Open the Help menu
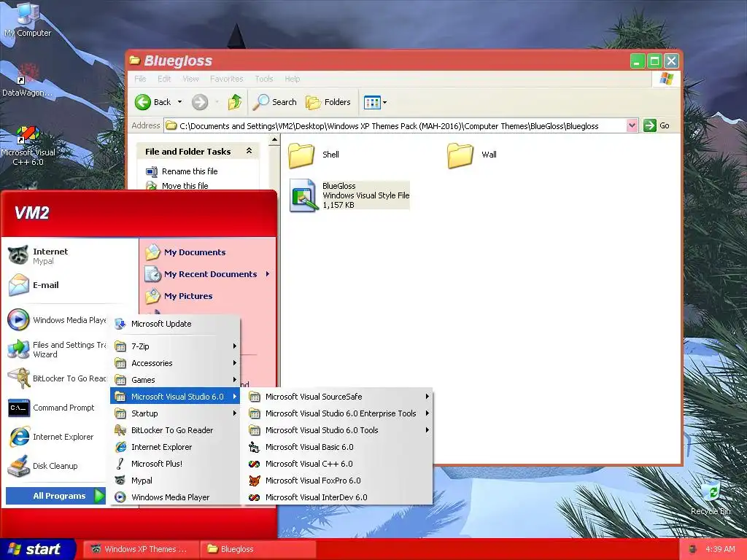This screenshot has width=747, height=560. [292, 79]
